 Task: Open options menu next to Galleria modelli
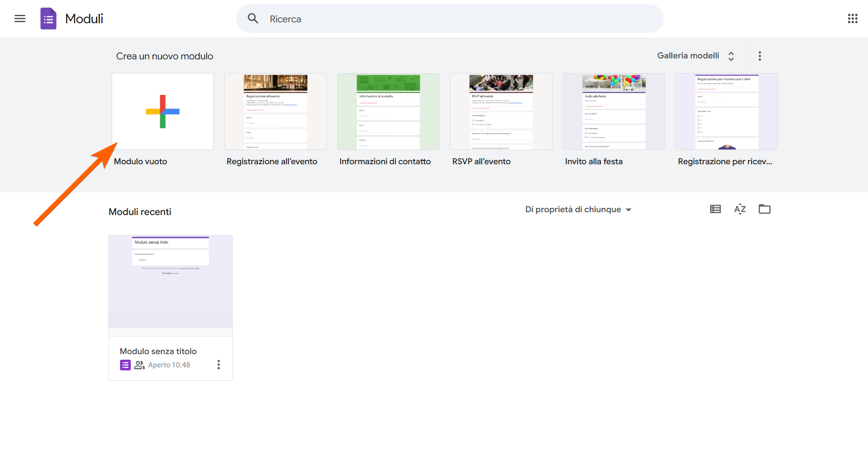coord(760,56)
